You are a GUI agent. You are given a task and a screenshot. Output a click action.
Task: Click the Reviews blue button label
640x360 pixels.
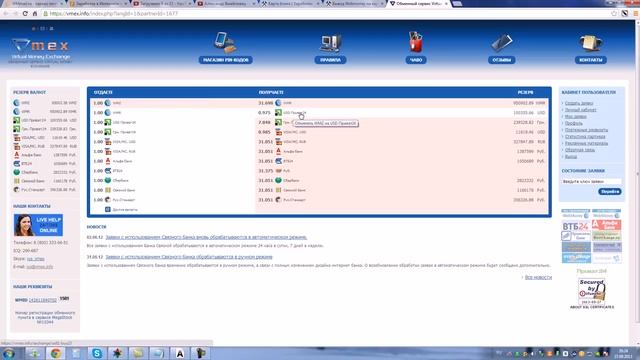502,60
